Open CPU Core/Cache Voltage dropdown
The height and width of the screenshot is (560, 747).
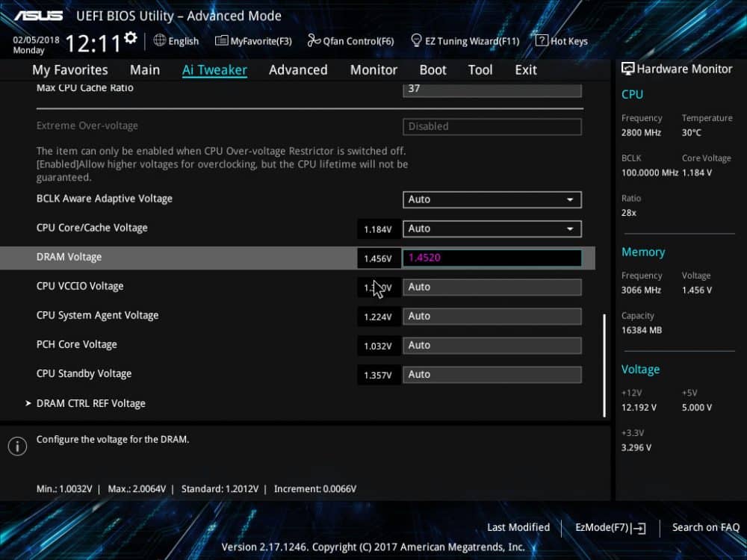[x=492, y=228]
